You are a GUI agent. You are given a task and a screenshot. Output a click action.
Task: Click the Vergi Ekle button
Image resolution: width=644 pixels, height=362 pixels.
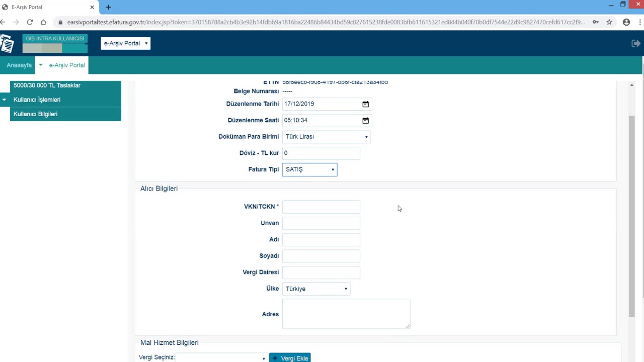click(290, 358)
